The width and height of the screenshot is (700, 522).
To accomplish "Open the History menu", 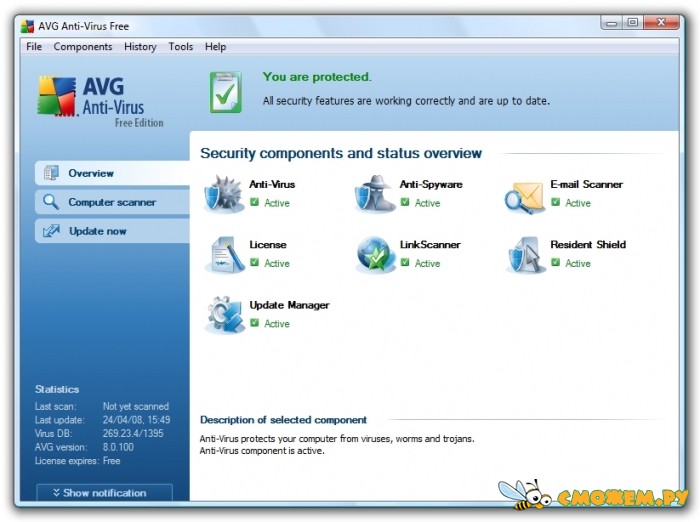I will click(140, 46).
